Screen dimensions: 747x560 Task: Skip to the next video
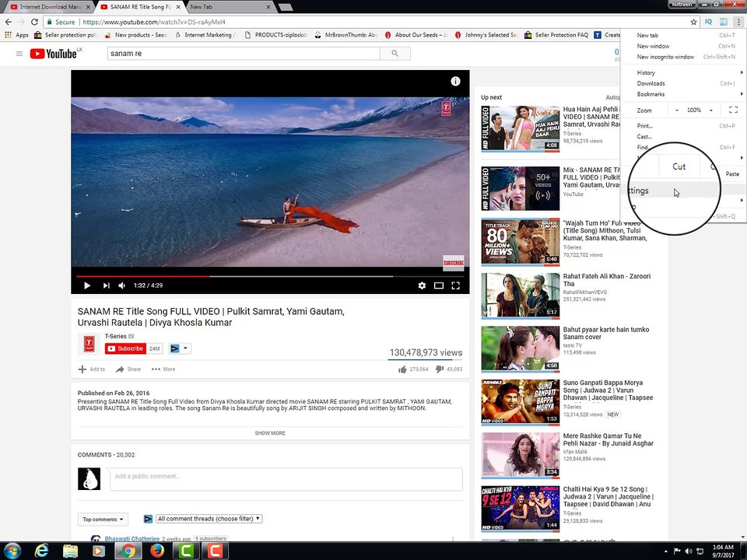click(x=106, y=285)
